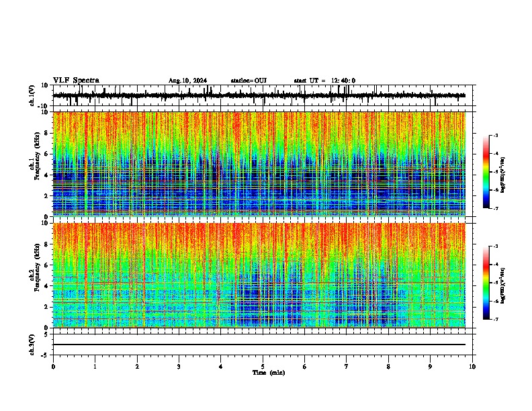This screenshot has height=411, width=532.
Task: Click the "start UT = 12:40:0" text
Action: point(324,81)
